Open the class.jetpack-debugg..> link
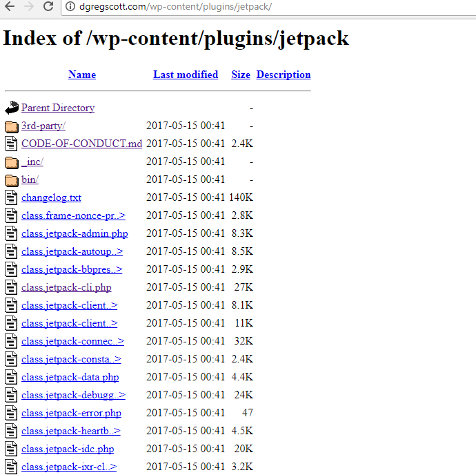 [73, 395]
